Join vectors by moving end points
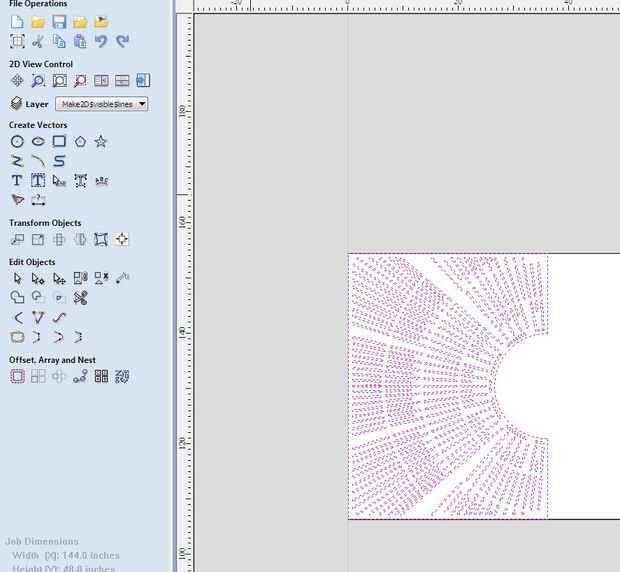Screen dimensions: 620x572 click(80, 337)
